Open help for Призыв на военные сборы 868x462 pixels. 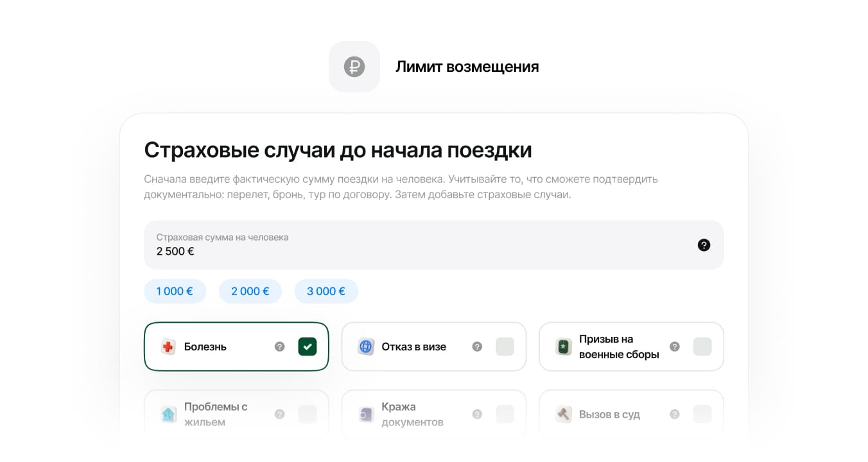pos(674,346)
